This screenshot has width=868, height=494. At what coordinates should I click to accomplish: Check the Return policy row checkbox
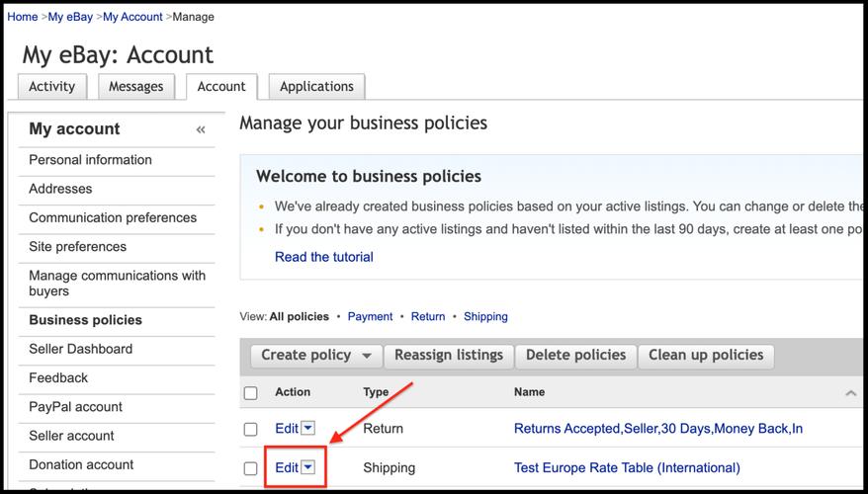(x=251, y=429)
